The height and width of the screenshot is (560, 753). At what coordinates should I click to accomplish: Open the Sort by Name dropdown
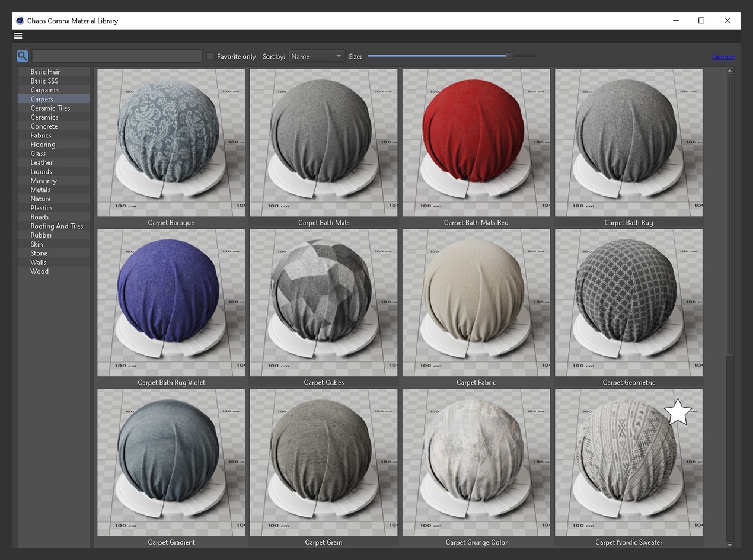317,56
